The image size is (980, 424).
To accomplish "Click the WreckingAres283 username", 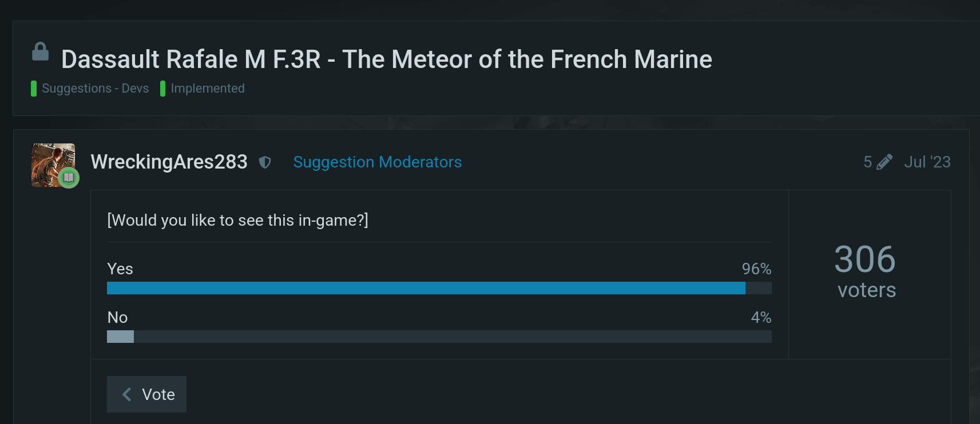I will [x=169, y=162].
